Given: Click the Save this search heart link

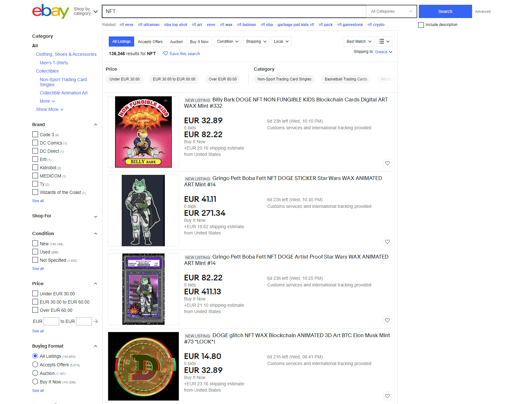Looking at the screenshot, I should pyautogui.click(x=182, y=54).
